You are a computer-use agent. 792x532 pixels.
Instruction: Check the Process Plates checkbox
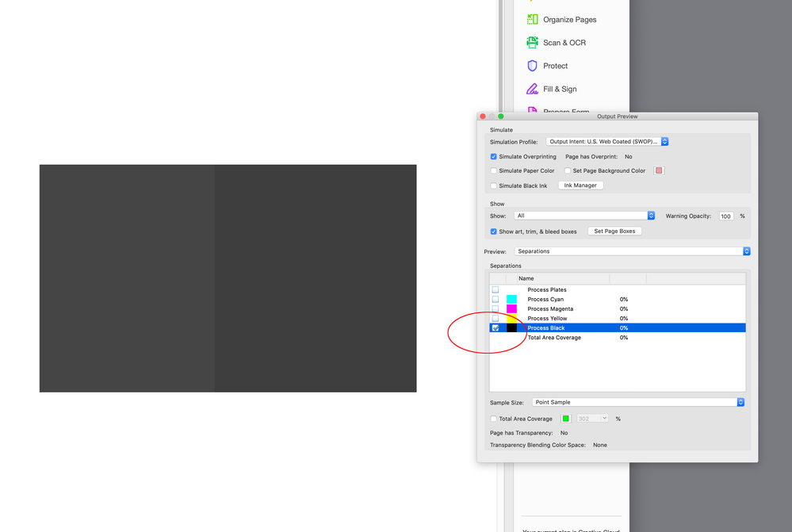[x=497, y=289]
